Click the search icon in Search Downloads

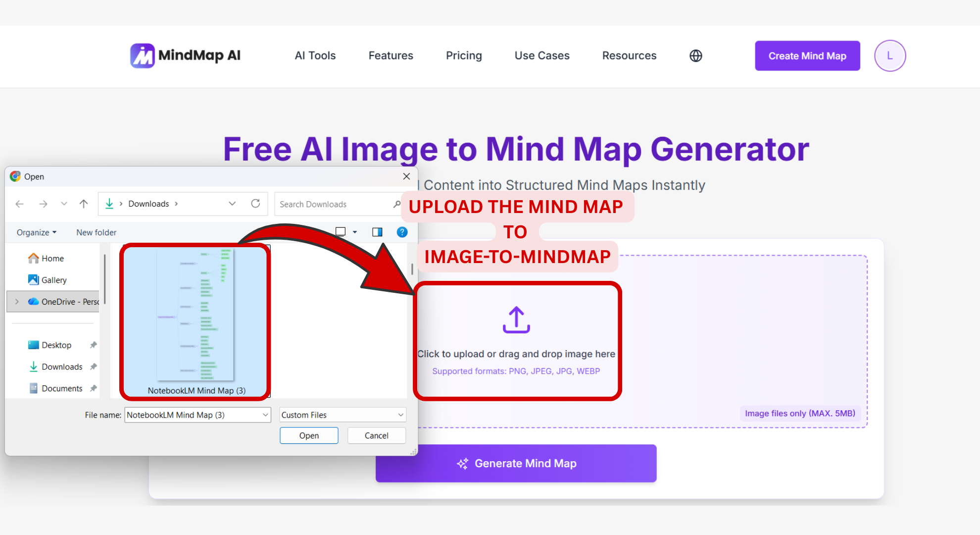tap(396, 204)
